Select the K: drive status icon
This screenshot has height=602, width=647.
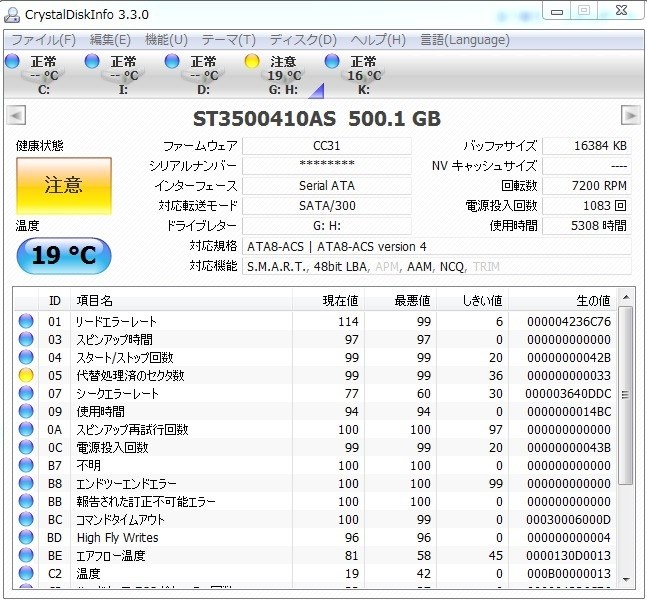[x=332, y=61]
